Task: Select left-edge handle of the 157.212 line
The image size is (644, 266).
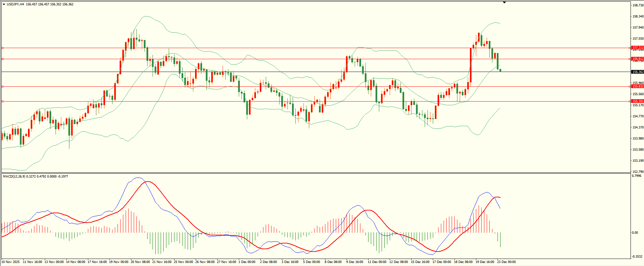Action: tap(3, 48)
